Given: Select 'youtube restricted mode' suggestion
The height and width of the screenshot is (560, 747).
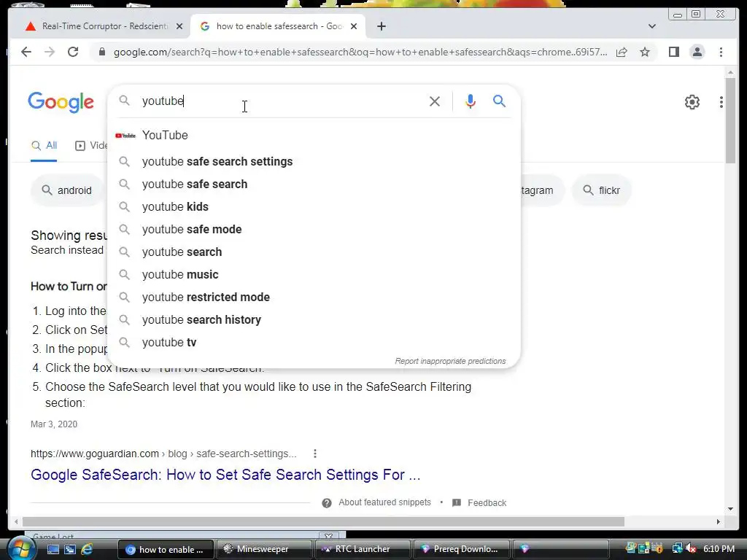Looking at the screenshot, I should pos(314,297).
